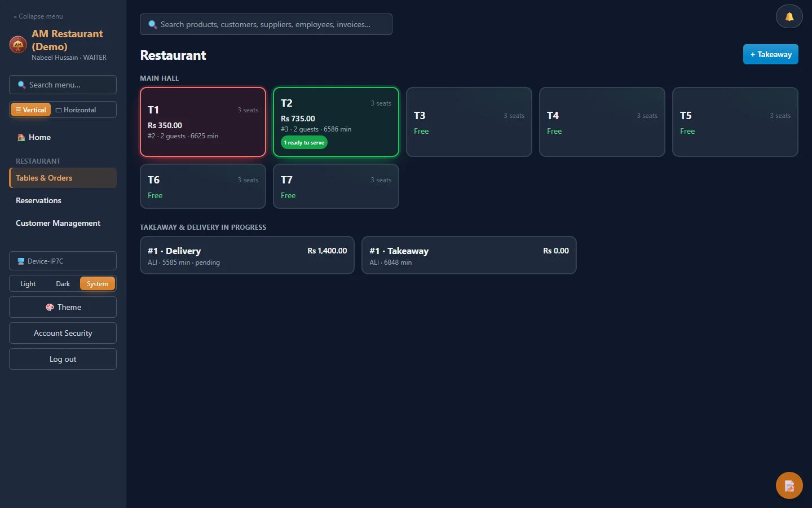Collapse the sidebar menu
The height and width of the screenshot is (508, 812).
(x=38, y=16)
